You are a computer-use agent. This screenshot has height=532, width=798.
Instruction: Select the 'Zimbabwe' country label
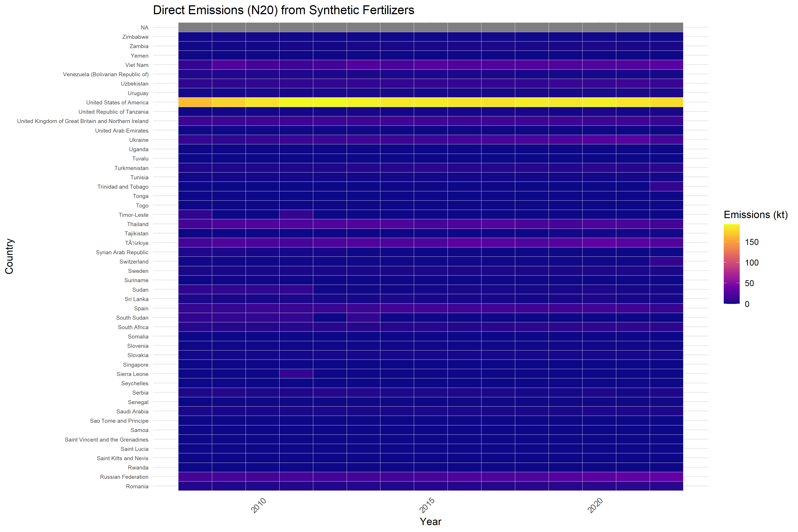point(135,37)
